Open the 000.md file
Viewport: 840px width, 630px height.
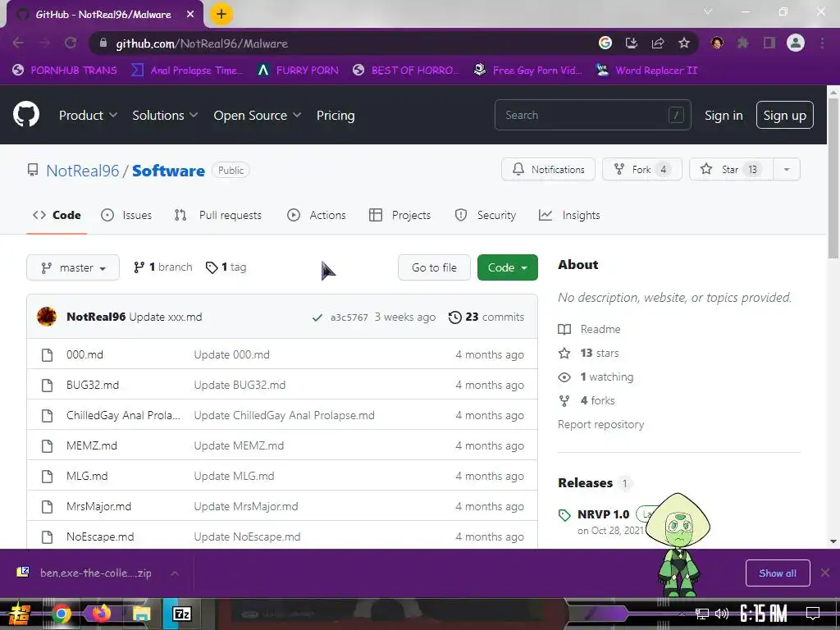click(84, 354)
